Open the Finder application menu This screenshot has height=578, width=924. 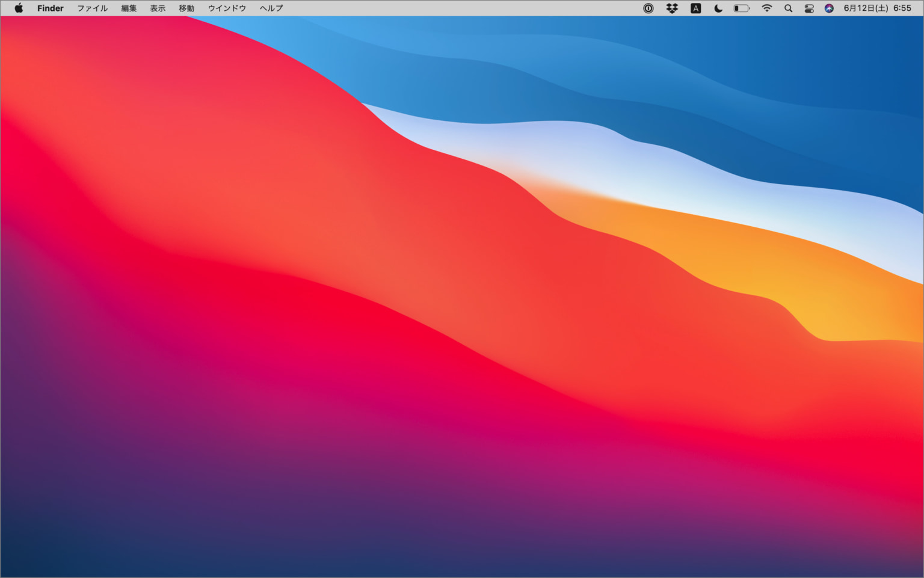51,8
